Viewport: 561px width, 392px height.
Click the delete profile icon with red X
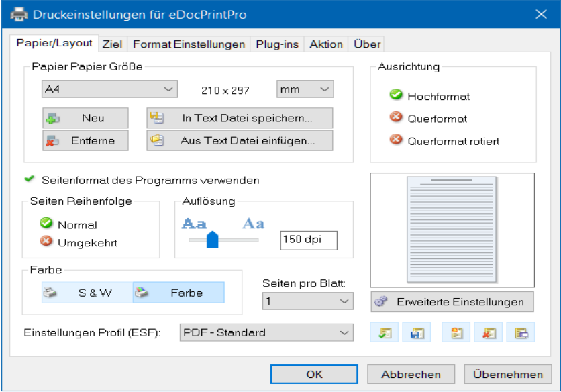tap(488, 332)
